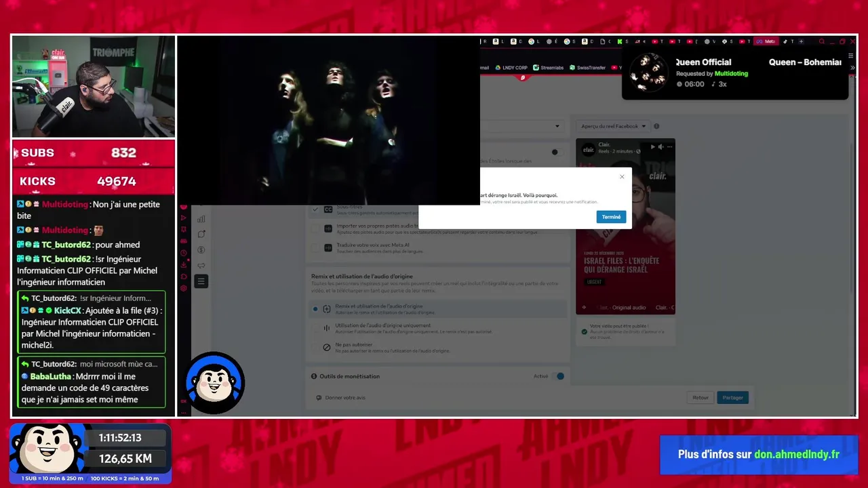The height and width of the screenshot is (488, 868).
Task: Select the Ne pas autoriser option
Action: [x=437, y=347]
